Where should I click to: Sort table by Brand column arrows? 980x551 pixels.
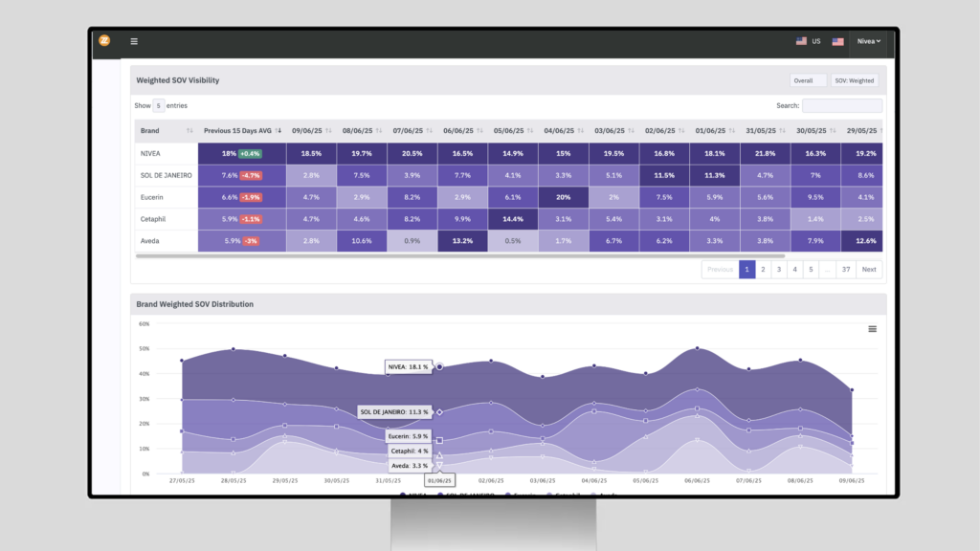pos(189,130)
